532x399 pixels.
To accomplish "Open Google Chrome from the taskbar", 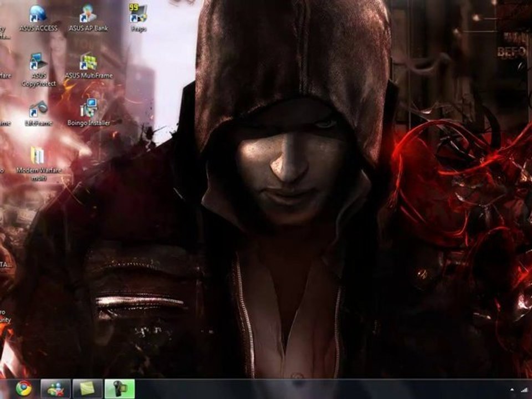I will pyautogui.click(x=24, y=389).
